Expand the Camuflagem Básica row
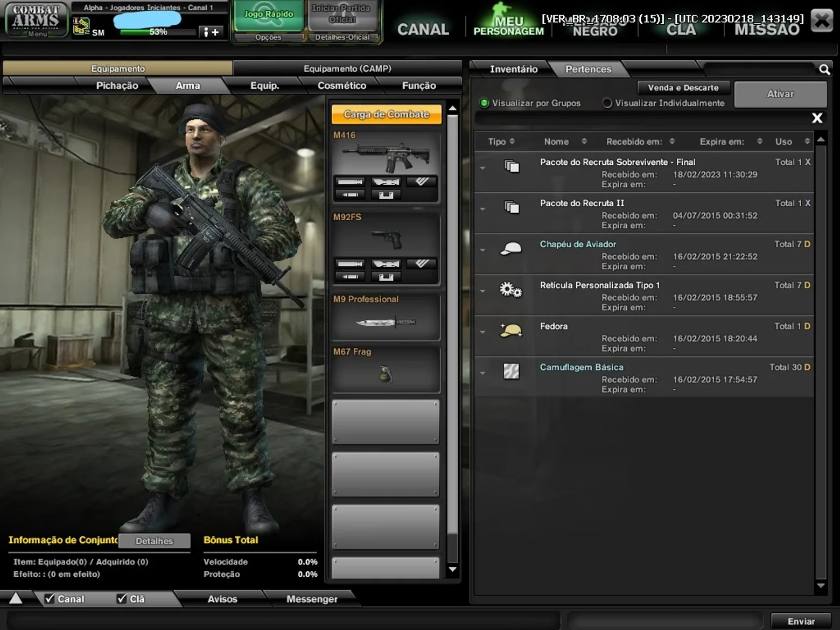Viewport: 840px width, 630px height. click(482, 373)
